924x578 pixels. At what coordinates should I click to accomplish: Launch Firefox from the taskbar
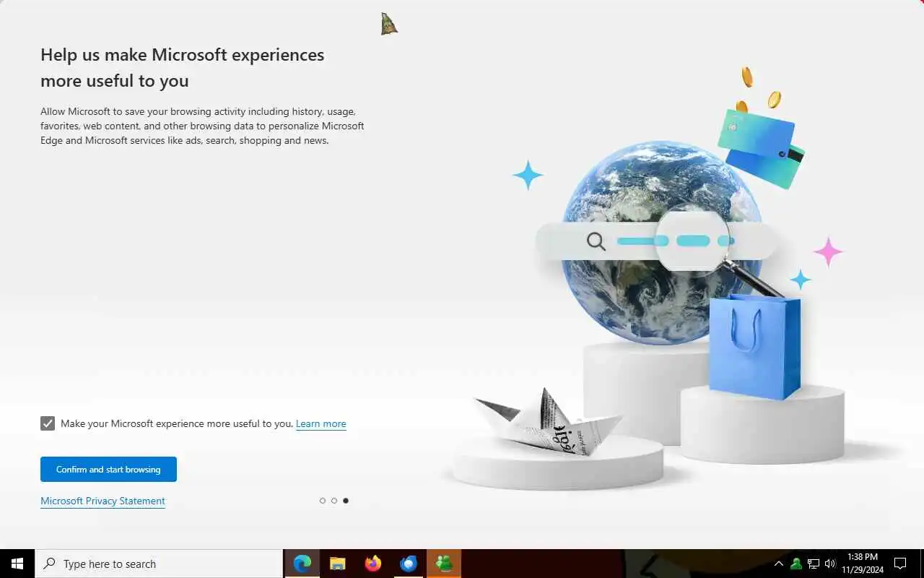[x=373, y=564]
